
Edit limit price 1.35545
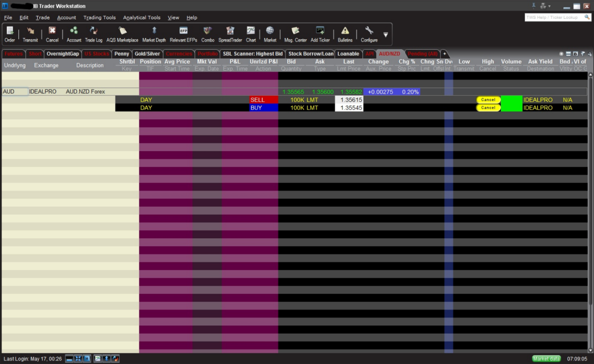pyautogui.click(x=349, y=108)
